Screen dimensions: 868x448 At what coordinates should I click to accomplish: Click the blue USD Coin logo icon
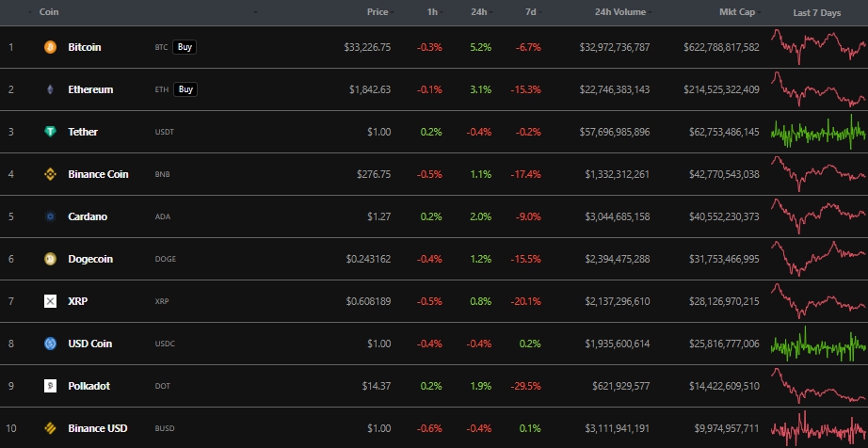coord(50,344)
